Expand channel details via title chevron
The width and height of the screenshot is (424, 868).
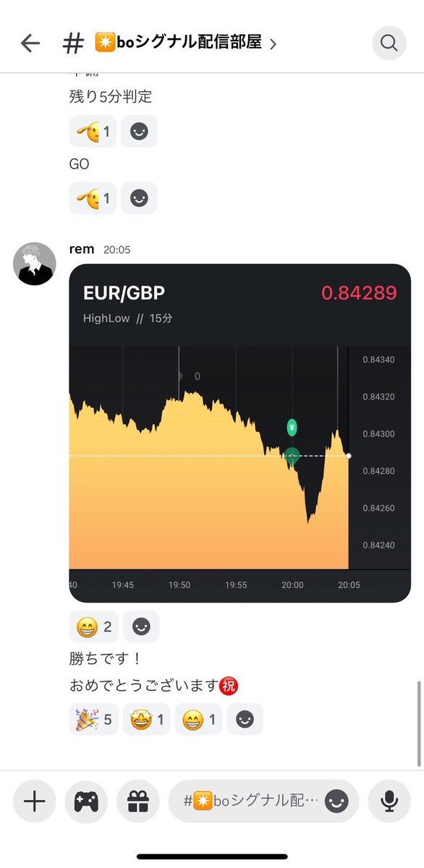[273, 44]
